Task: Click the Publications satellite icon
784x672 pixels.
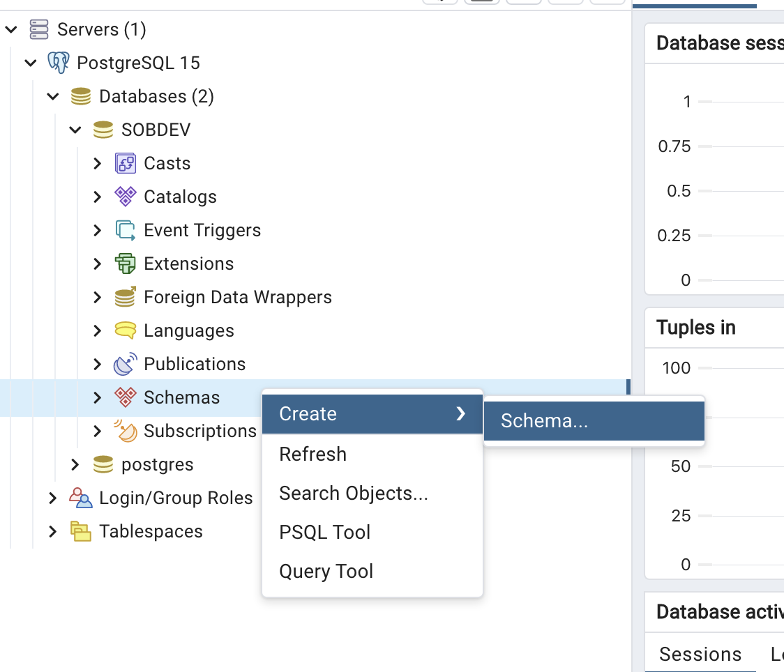Action: [x=125, y=364]
